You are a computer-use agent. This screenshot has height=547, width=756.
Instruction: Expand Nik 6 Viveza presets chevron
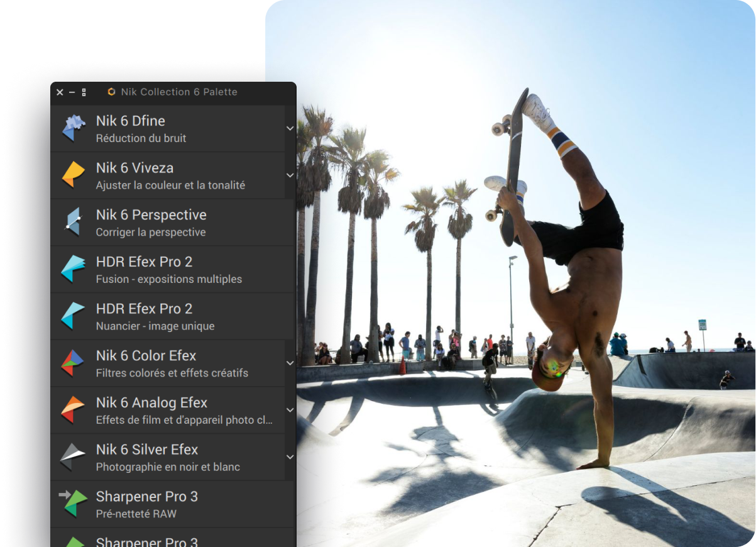coord(290,175)
